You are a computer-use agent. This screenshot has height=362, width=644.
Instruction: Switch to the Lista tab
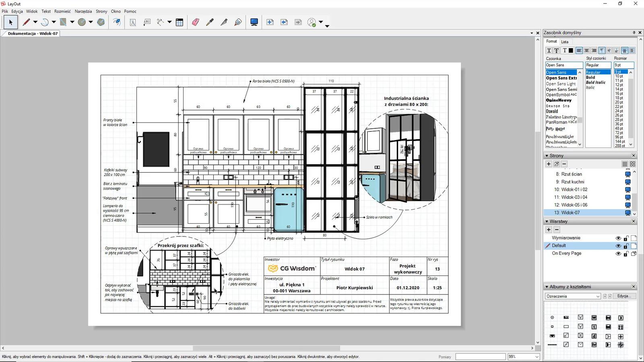(565, 42)
